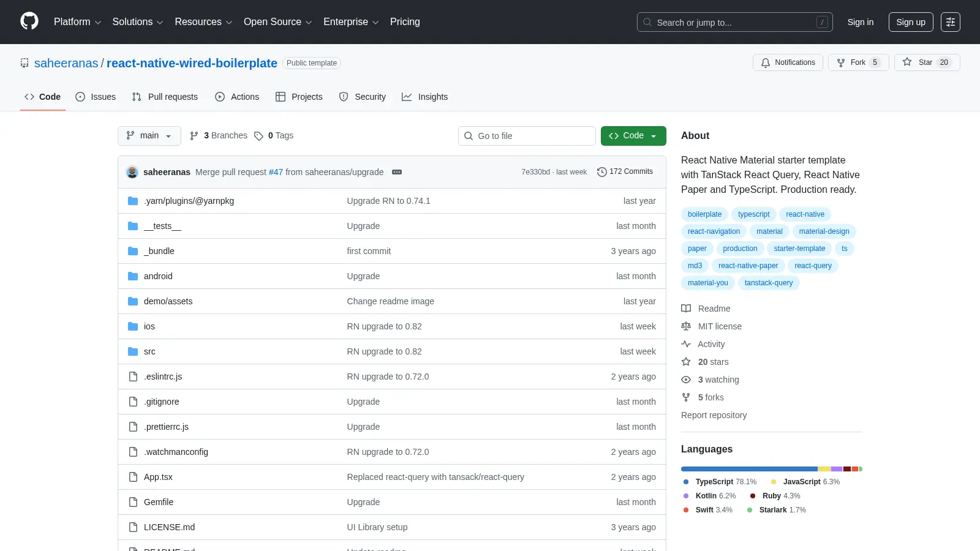Click the book icon next to Readme

click(x=686, y=309)
